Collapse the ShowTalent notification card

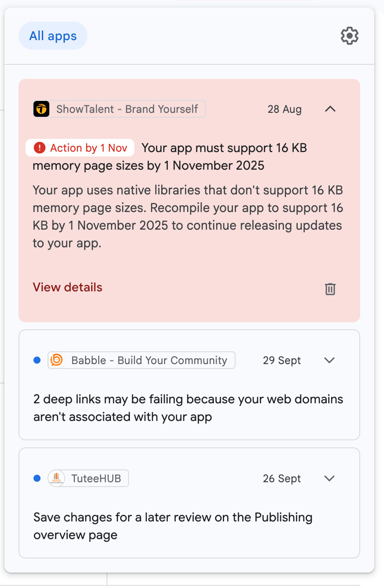click(x=330, y=109)
